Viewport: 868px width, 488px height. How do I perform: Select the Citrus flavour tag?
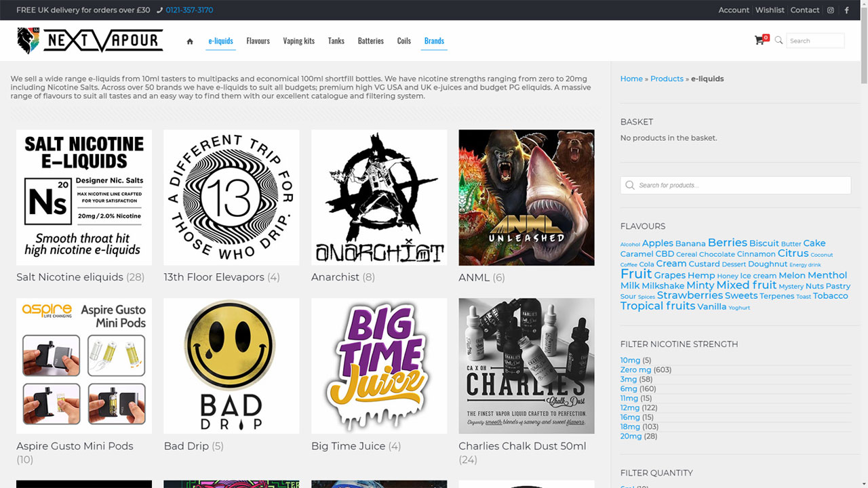[x=793, y=253]
